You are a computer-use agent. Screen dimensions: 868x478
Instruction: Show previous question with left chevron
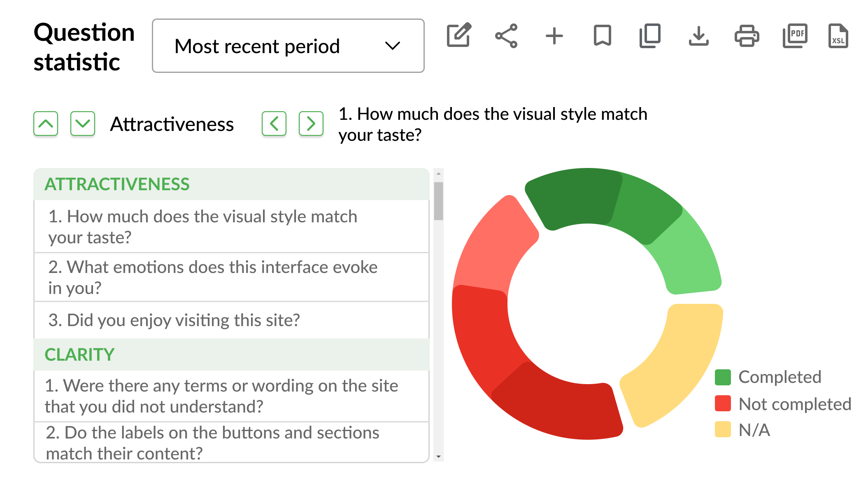[274, 124]
